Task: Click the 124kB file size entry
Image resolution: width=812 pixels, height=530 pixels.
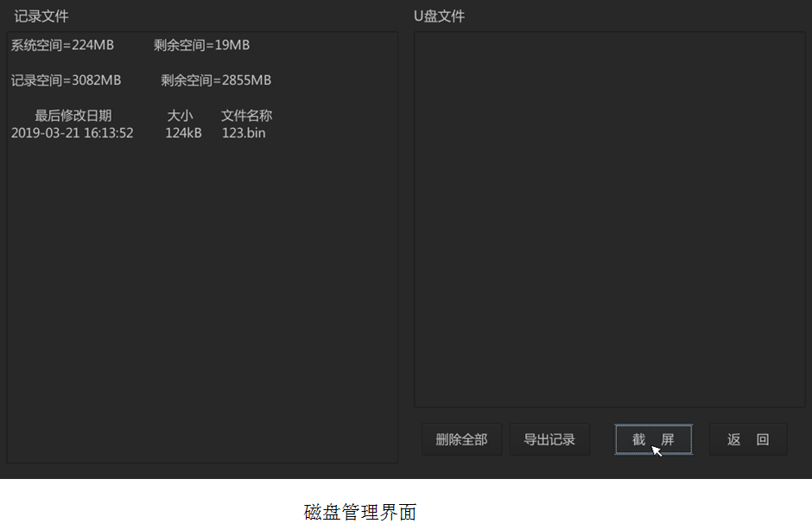Action: tap(183, 133)
